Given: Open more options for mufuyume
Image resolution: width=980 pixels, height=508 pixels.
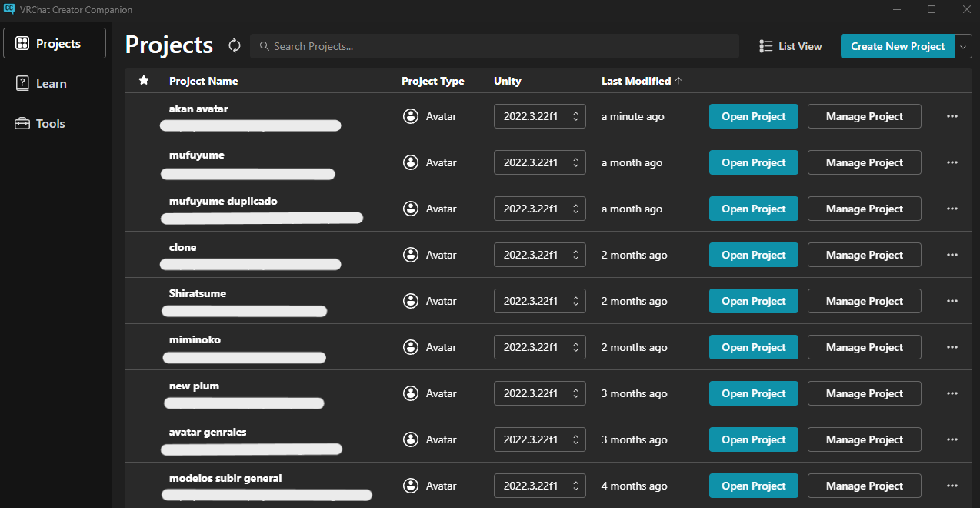Looking at the screenshot, I should (x=952, y=162).
